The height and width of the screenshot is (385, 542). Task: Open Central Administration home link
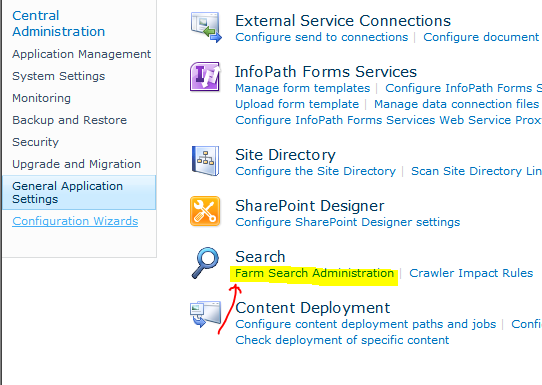point(58,24)
